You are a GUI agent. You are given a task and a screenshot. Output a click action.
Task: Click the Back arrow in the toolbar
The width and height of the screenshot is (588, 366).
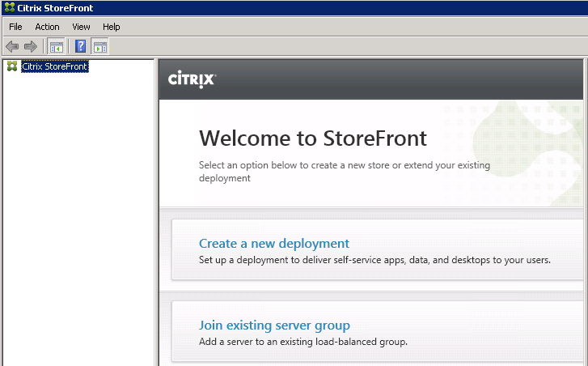coord(12,46)
